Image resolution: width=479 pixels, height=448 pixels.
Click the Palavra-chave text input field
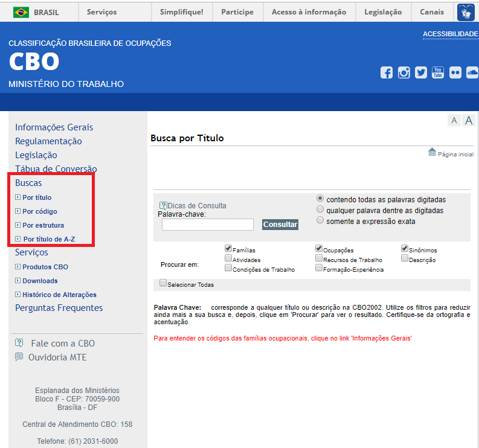207,225
